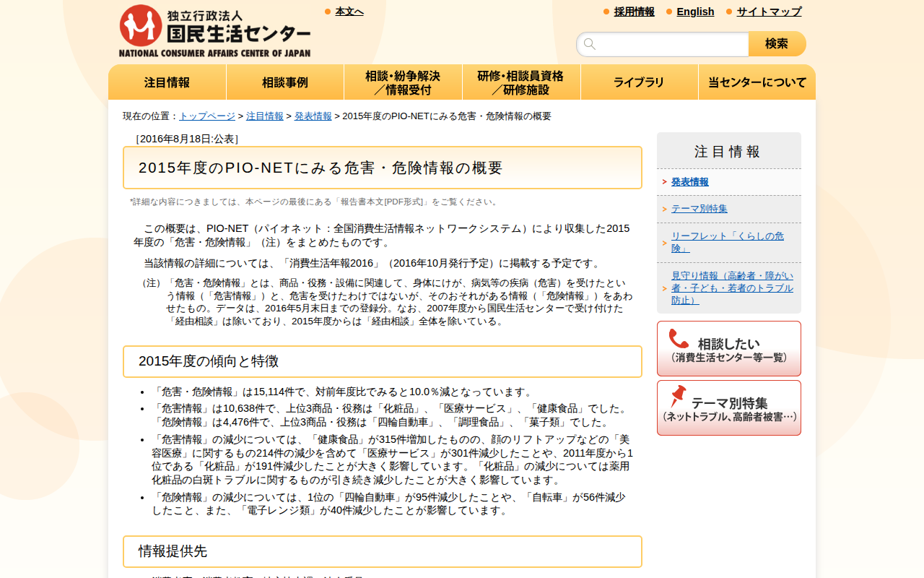Open the サイトマップ link
This screenshot has height=578, width=924.
pyautogui.click(x=769, y=12)
